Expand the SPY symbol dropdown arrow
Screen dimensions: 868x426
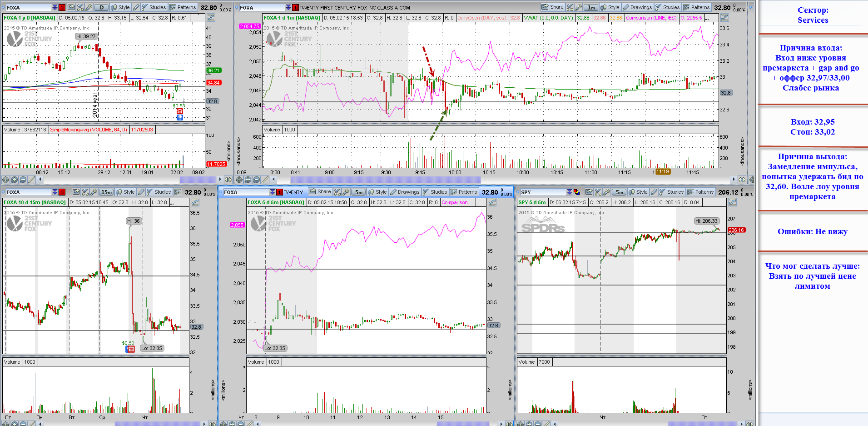coord(570,192)
